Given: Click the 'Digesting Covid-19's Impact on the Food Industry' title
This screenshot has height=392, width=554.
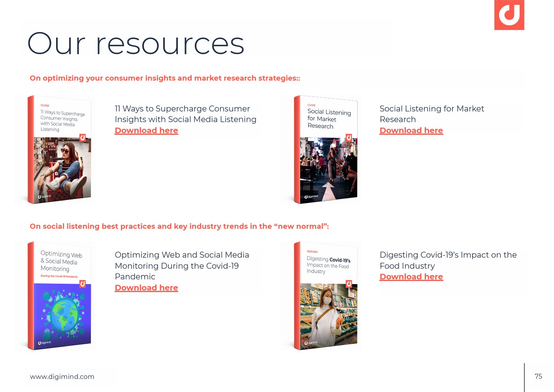Looking at the screenshot, I should click(x=448, y=260).
